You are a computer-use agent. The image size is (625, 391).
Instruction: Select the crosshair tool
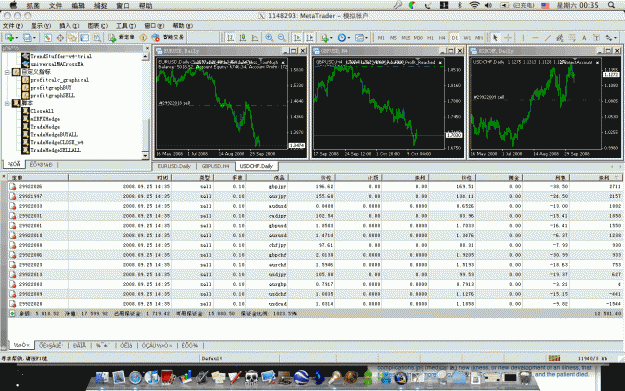click(x=508, y=37)
